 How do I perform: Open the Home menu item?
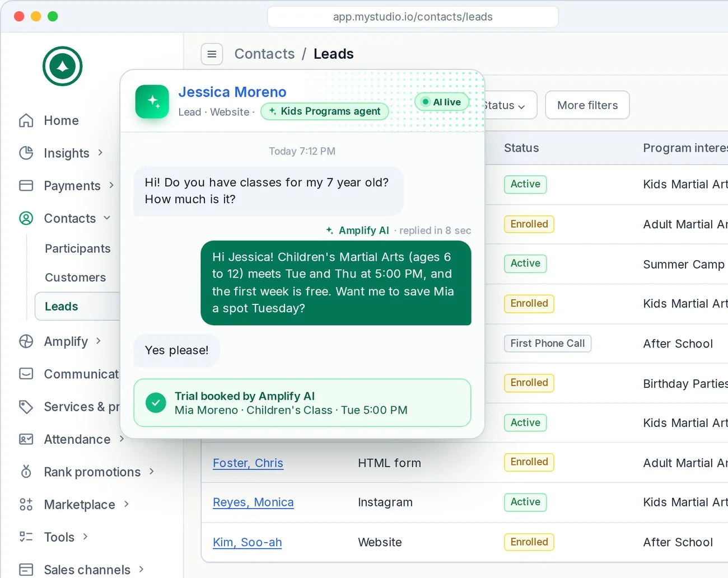(62, 120)
